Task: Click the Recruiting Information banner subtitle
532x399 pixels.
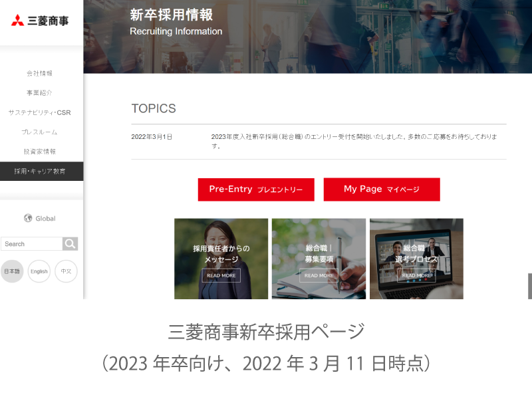Action: (176, 31)
